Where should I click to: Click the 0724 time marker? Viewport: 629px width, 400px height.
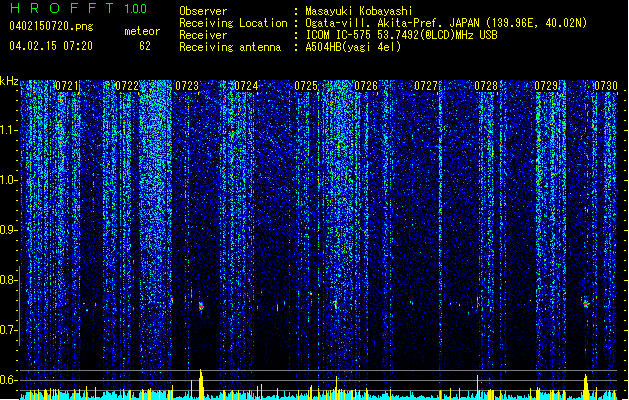coord(246,86)
